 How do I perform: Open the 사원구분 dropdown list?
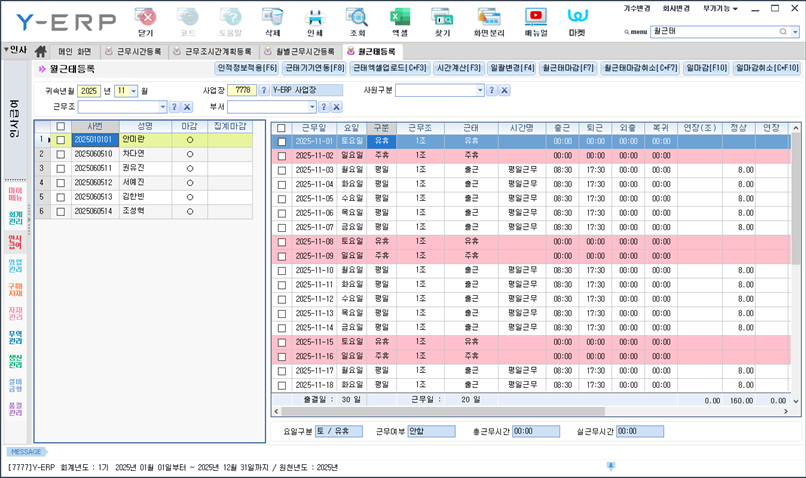click(x=480, y=90)
